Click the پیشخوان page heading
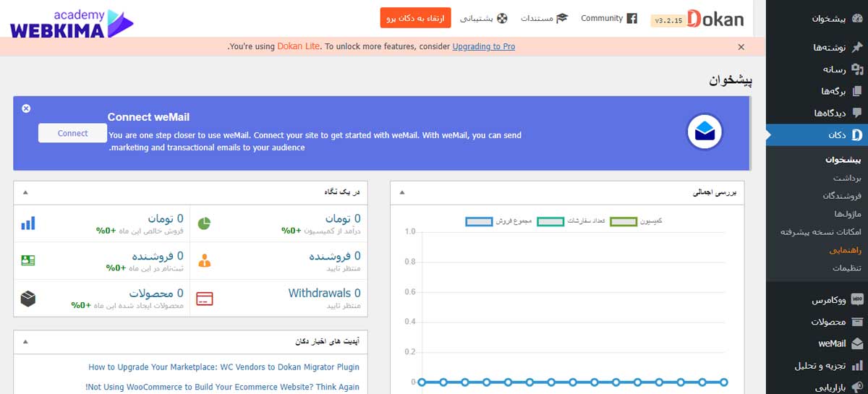Image resolution: width=868 pixels, height=394 pixels. [x=731, y=80]
